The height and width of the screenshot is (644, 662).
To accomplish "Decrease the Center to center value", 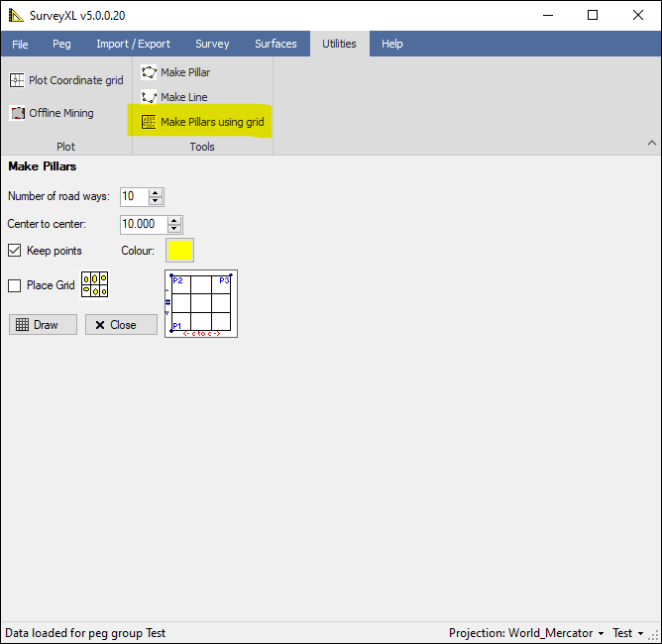I will pyautogui.click(x=175, y=229).
